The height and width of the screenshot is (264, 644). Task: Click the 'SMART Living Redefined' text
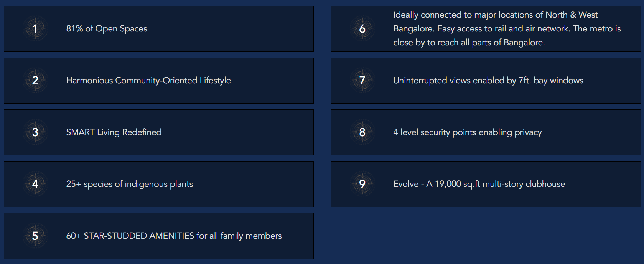114,132
